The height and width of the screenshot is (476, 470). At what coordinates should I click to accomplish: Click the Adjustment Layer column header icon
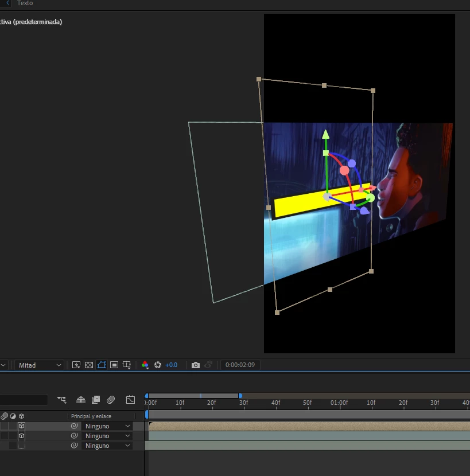[x=13, y=416]
